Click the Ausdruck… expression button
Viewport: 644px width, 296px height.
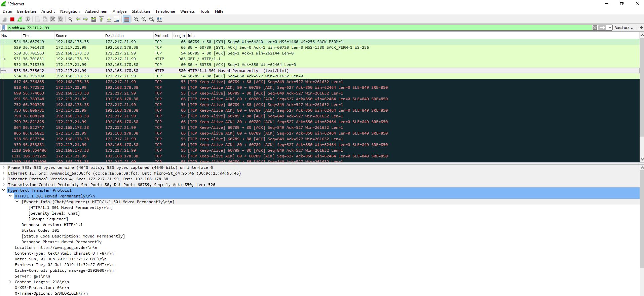(624, 28)
